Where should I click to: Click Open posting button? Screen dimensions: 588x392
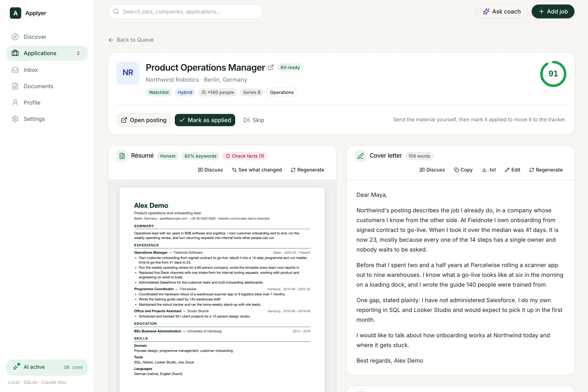tap(144, 120)
